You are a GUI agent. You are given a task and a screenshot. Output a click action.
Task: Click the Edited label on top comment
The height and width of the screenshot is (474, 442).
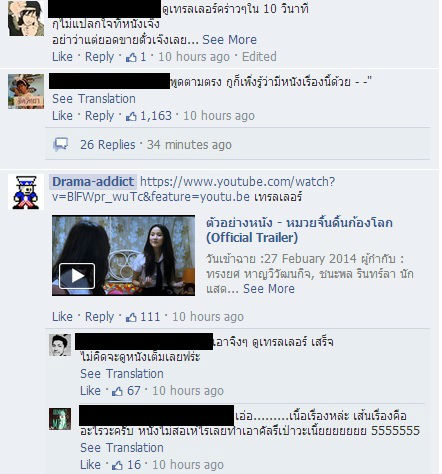pos(259,57)
